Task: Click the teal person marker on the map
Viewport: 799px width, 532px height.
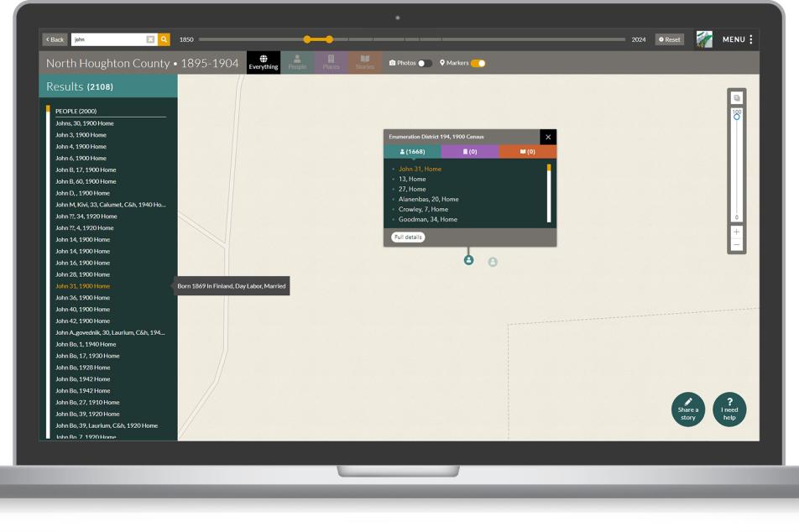Action: pyautogui.click(x=469, y=260)
